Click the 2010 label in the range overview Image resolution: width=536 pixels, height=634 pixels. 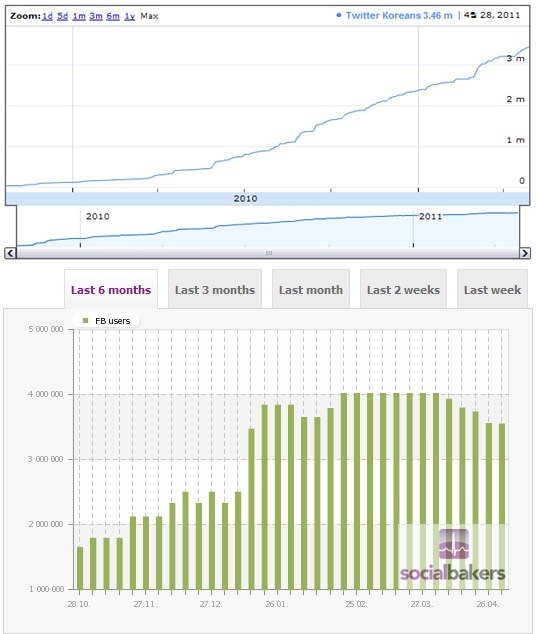tap(97, 216)
